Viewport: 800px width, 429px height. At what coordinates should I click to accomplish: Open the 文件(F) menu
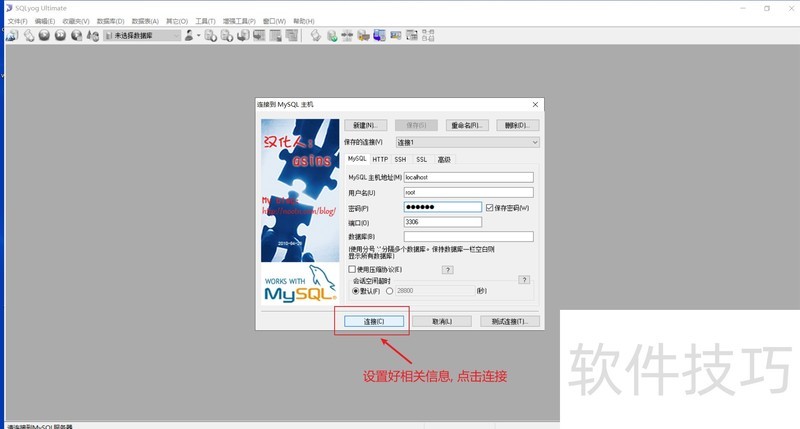(x=17, y=21)
